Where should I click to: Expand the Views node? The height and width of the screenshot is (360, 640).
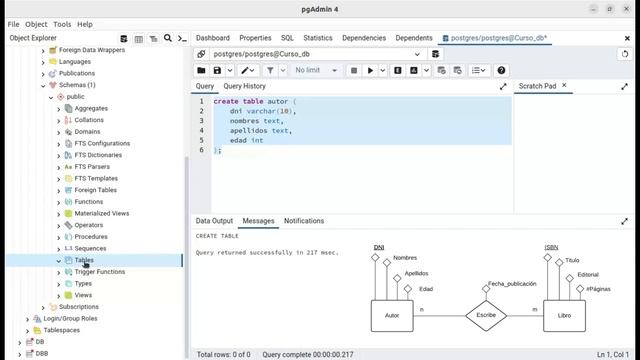59,296
